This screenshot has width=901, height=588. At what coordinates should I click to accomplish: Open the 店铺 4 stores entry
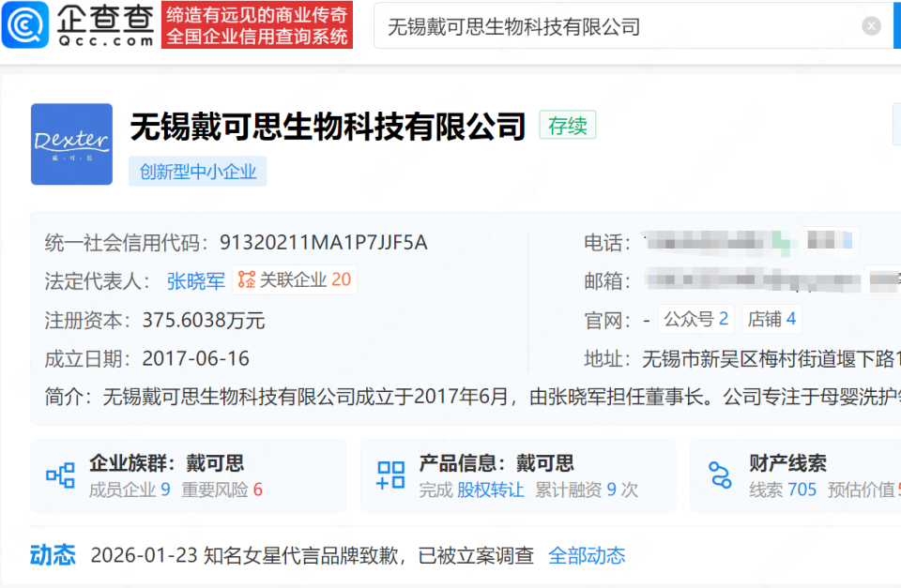(771, 320)
